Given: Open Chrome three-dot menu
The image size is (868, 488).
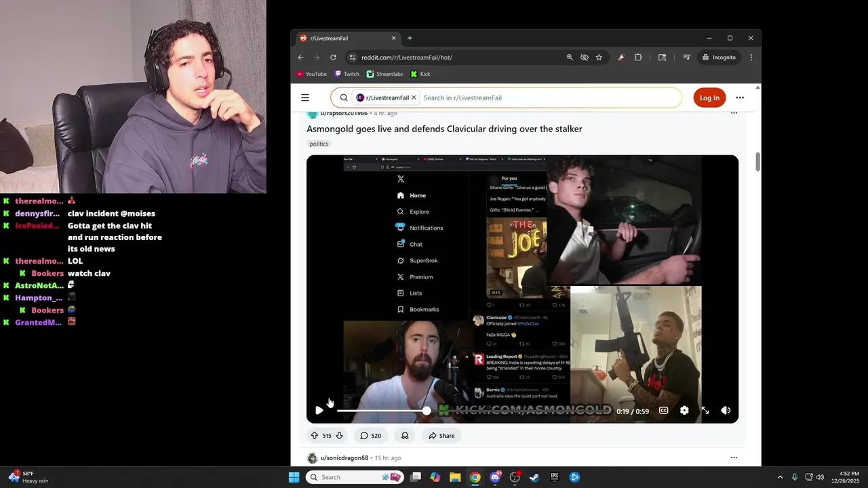Looking at the screenshot, I should click(751, 58).
